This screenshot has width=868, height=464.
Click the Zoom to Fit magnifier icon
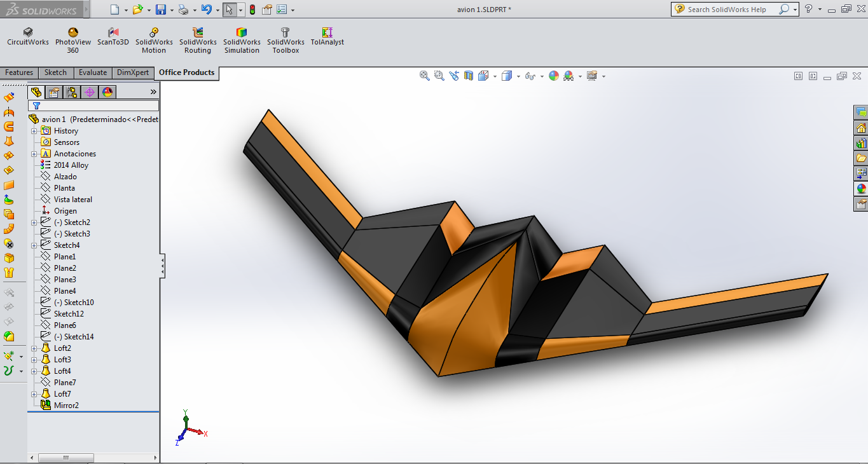(425, 76)
